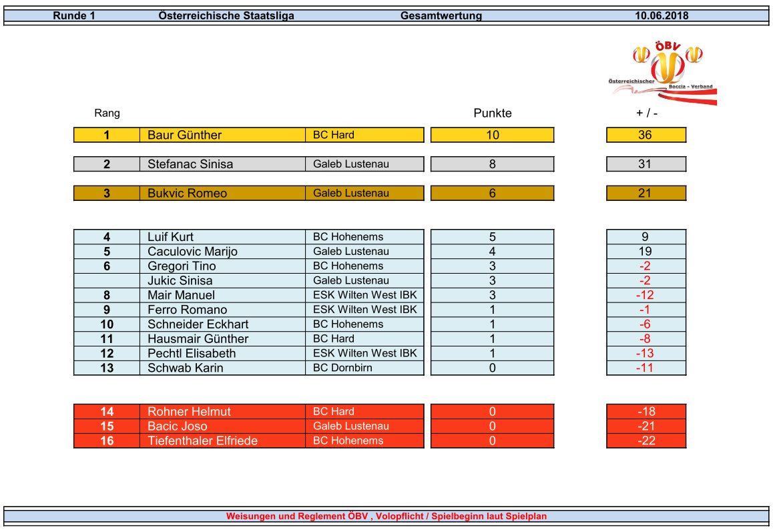
Task: Select Pechtl Elisabeth's rank 12 cell
Action: tap(107, 354)
